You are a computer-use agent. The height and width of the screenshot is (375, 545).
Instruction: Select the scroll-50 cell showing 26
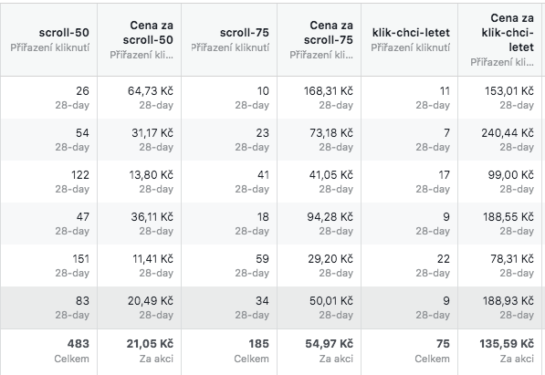[x=49, y=98]
